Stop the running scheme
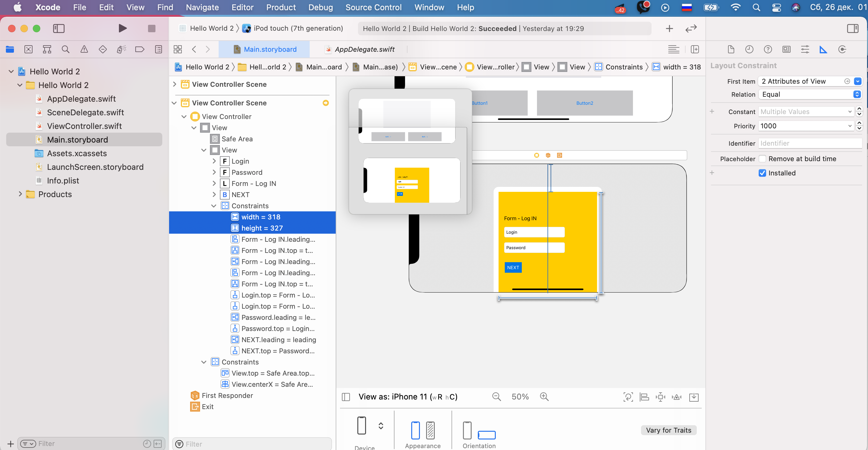Viewport: 868px width, 450px height. click(152, 28)
